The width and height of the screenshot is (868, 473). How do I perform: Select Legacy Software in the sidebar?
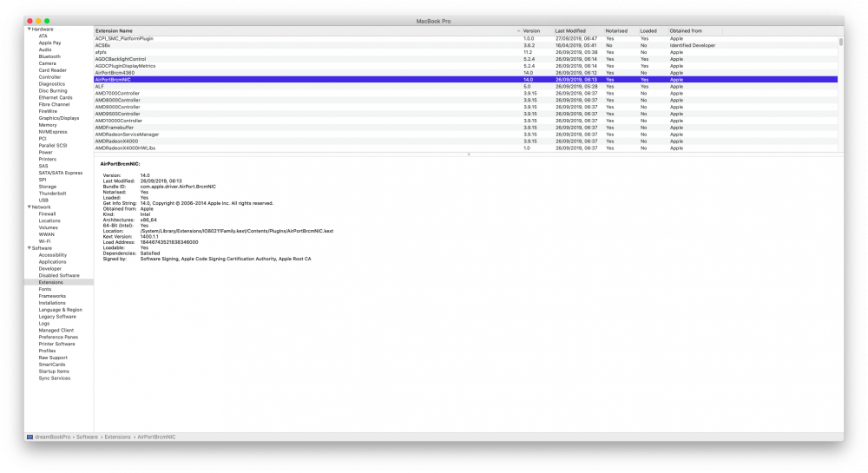57,317
